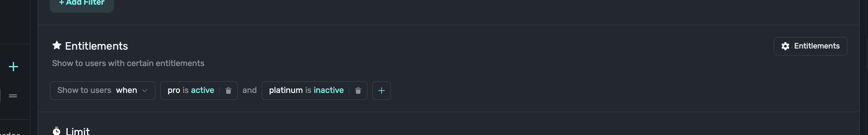
Task: Toggle the "active" state on pro
Action: [x=202, y=91]
